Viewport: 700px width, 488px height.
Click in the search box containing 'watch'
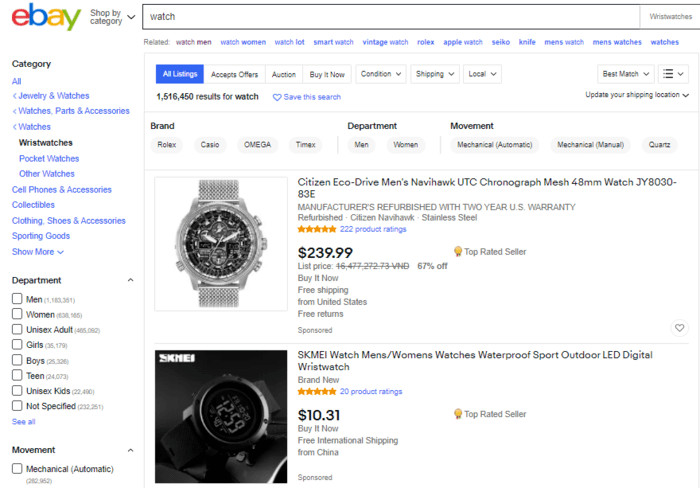click(x=391, y=17)
